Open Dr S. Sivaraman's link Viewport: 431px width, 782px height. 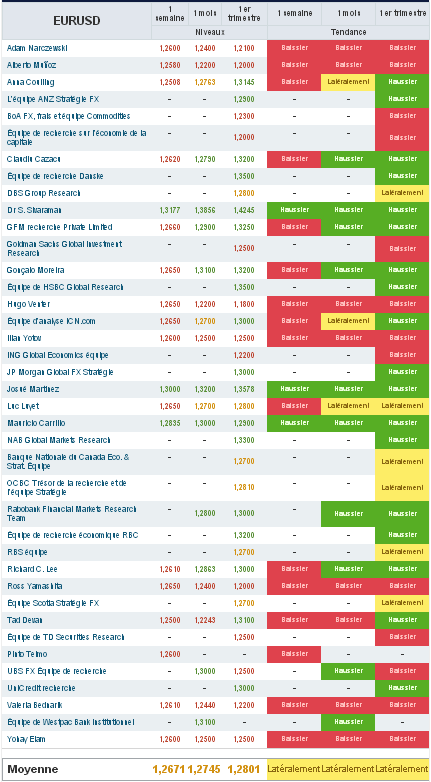click(34, 210)
